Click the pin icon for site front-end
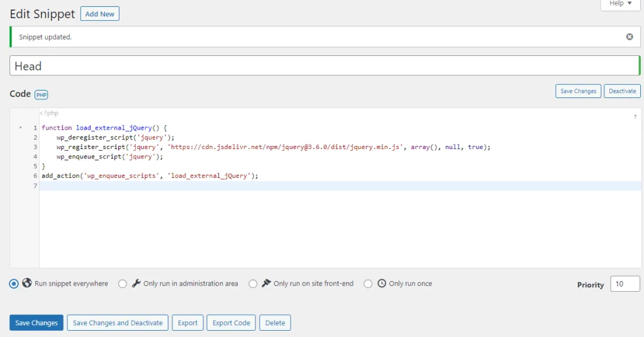 point(266,284)
